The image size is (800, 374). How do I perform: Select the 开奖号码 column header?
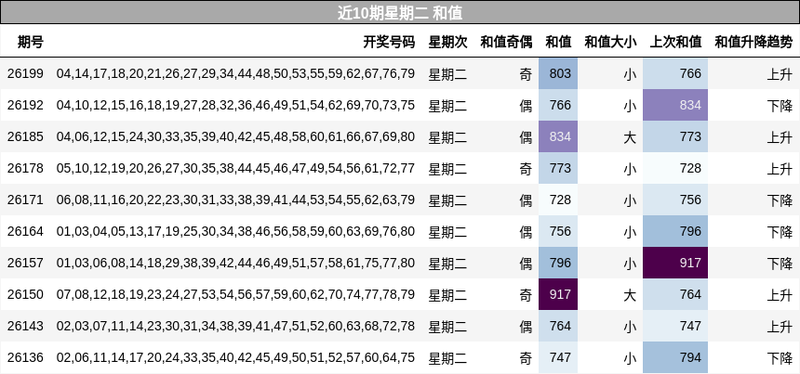pos(389,42)
